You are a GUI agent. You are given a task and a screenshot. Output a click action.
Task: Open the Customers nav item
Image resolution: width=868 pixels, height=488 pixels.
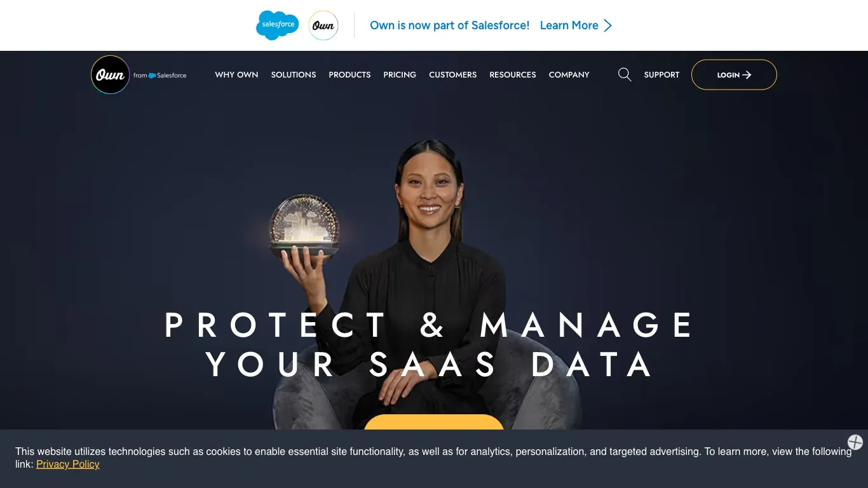452,75
